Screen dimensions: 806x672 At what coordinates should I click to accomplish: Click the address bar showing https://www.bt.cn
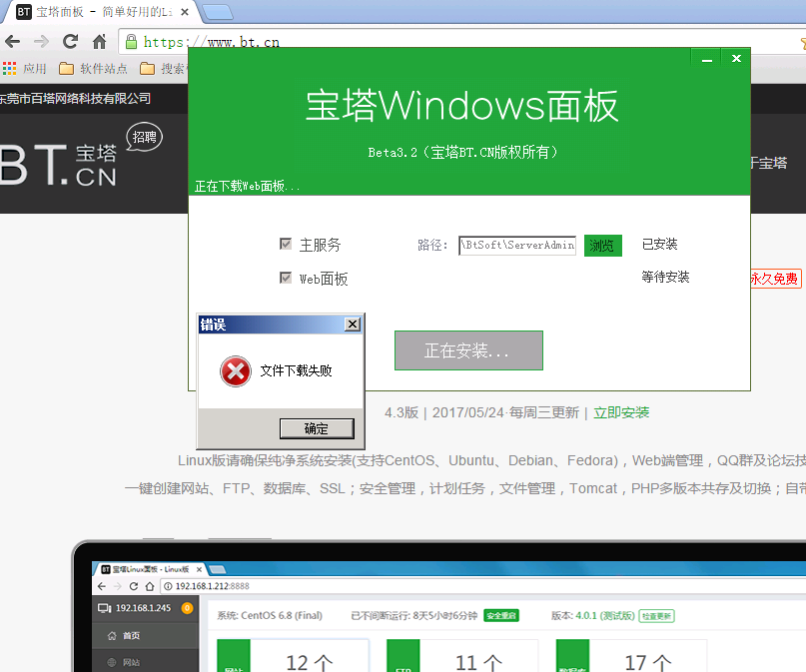point(462,42)
